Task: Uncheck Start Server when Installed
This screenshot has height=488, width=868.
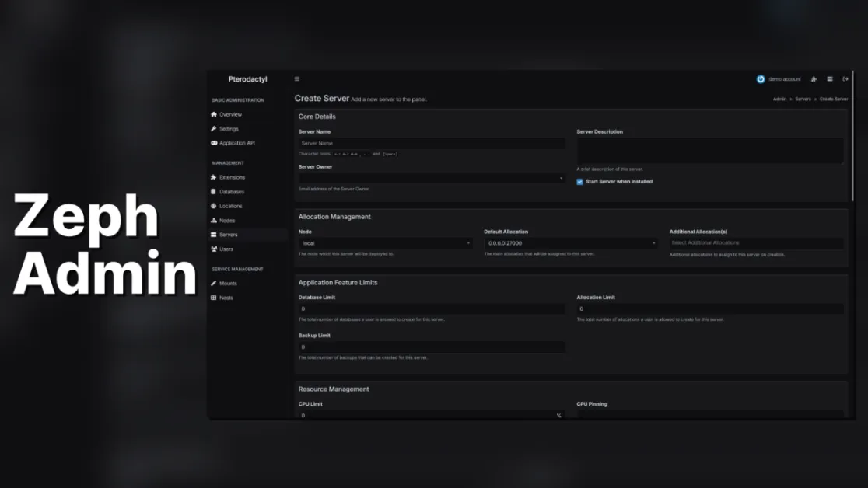Action: click(580, 182)
